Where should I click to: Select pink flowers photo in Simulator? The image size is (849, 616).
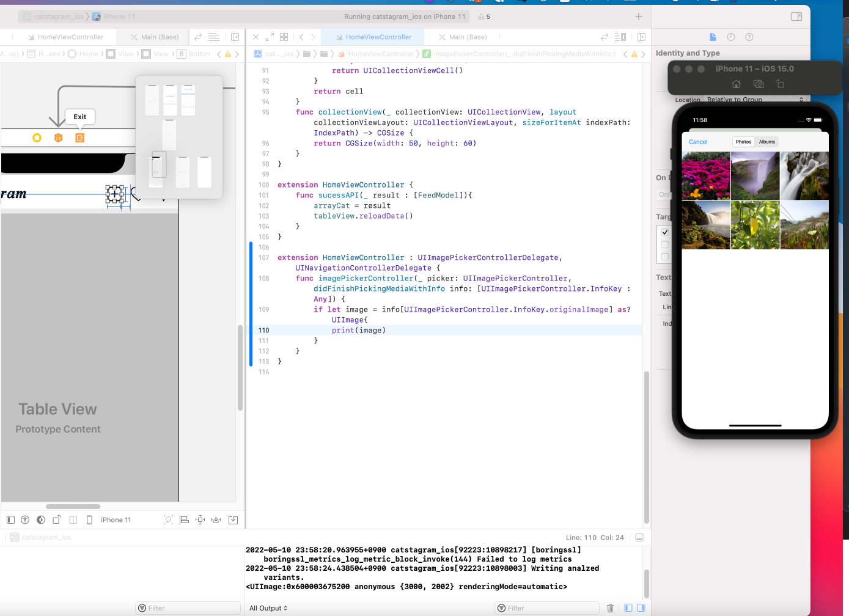coord(706,176)
